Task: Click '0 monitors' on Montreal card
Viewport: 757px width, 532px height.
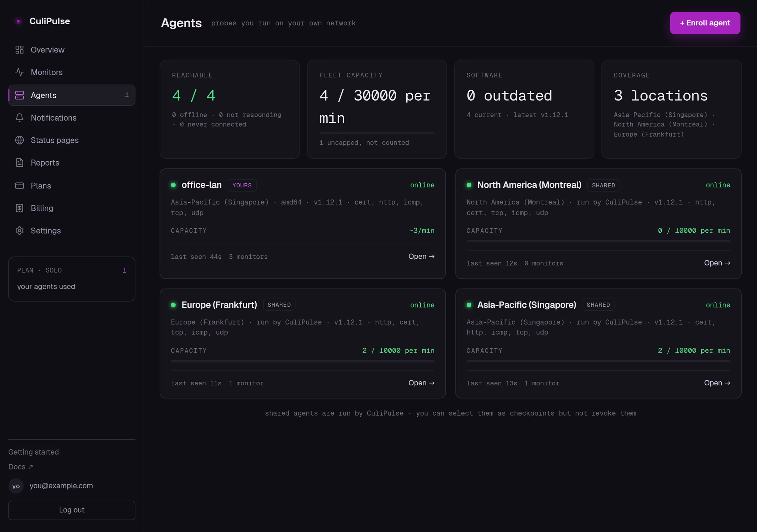Action: coord(544,263)
